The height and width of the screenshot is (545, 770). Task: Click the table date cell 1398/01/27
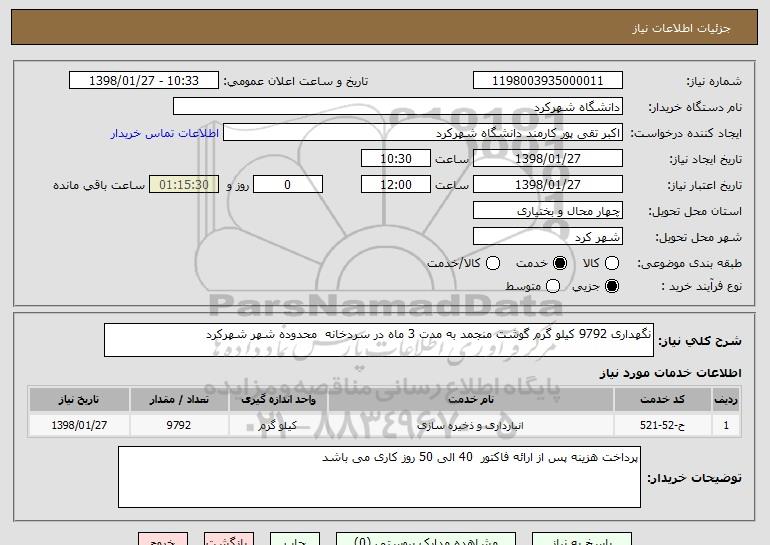click(79, 425)
